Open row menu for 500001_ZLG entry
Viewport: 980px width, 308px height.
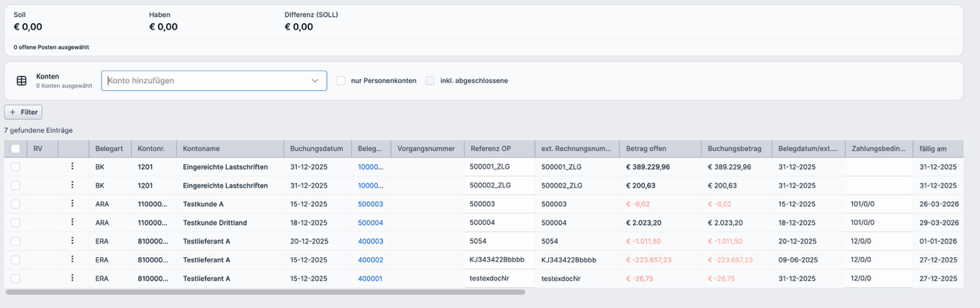click(x=72, y=166)
